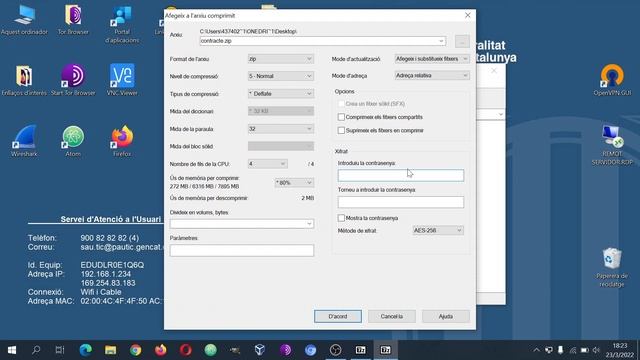The image size is (640, 360).
Task: Click Torneu a introduir la contrasenya field
Action: click(x=401, y=202)
